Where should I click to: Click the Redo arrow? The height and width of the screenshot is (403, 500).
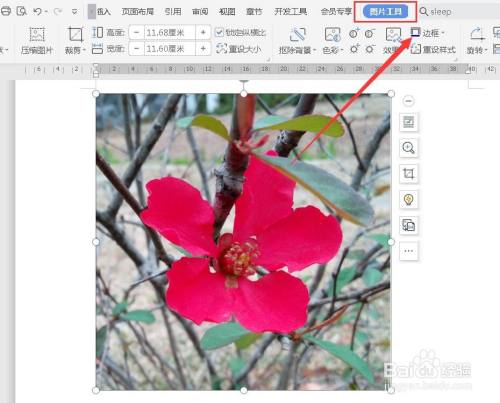pos(57,11)
